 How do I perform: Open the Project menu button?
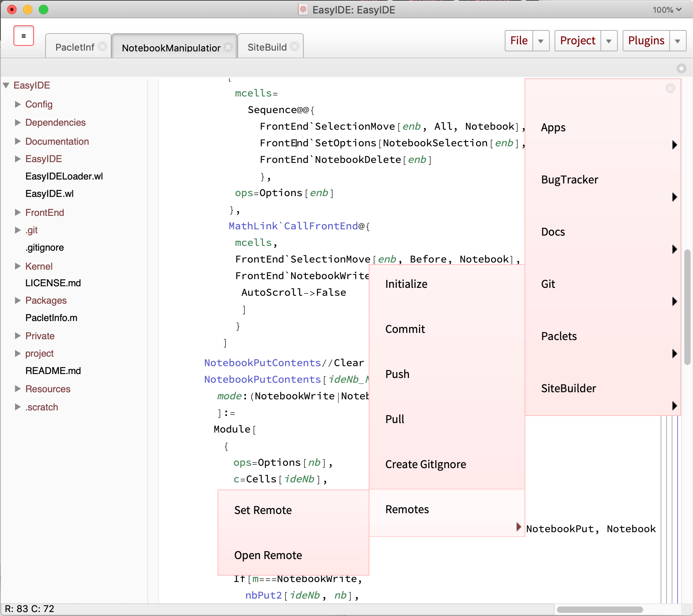click(x=577, y=41)
